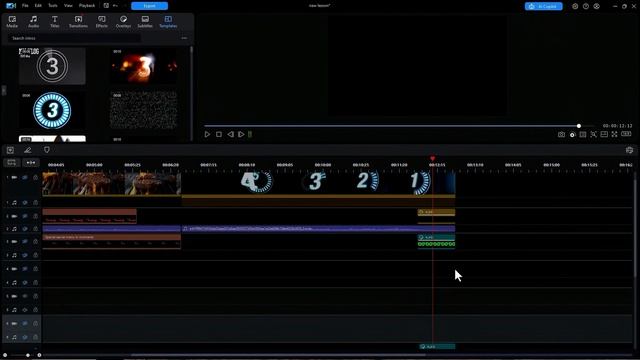Click the timecode display mode icon below the 00:00:12:12 timecode
Viewport: 640px width, 360px height.
[x=626, y=134]
